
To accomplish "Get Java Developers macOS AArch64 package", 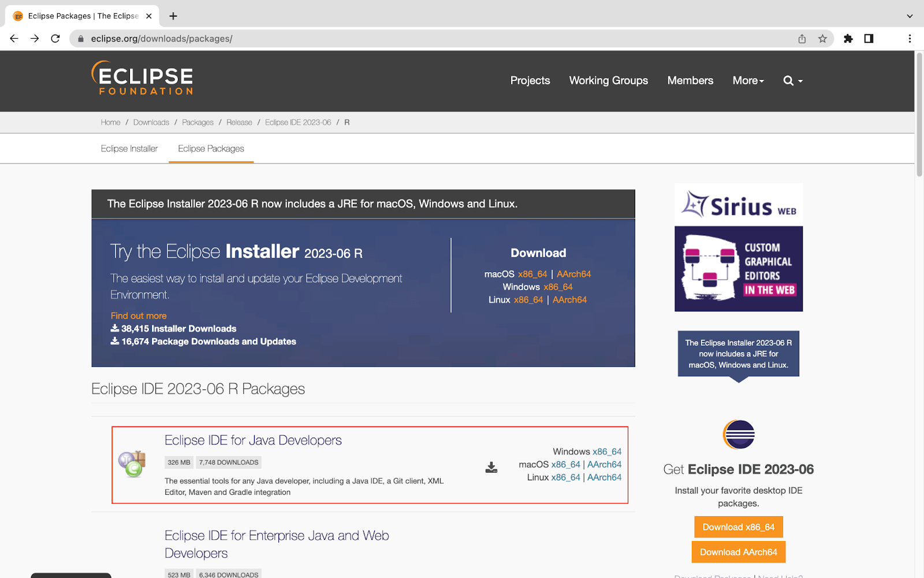I will pyautogui.click(x=605, y=464).
